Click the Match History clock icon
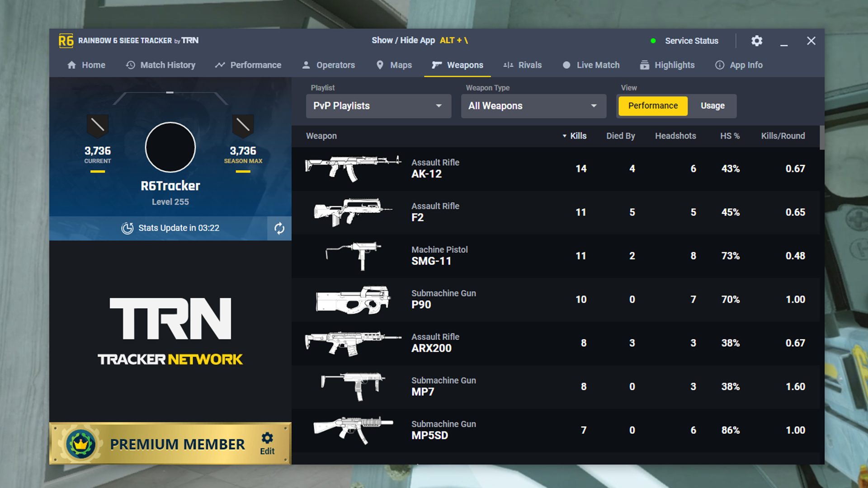The image size is (868, 488). point(130,65)
